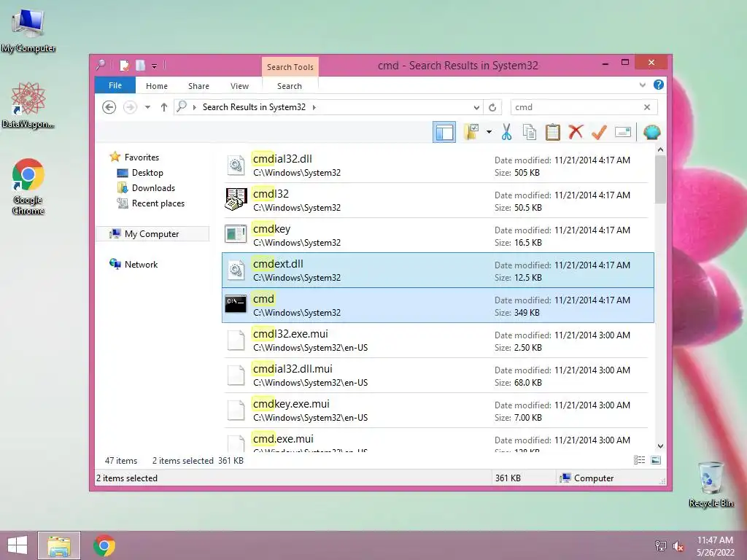
Task: Click the address bar path arrow after System32
Action: tap(314, 107)
